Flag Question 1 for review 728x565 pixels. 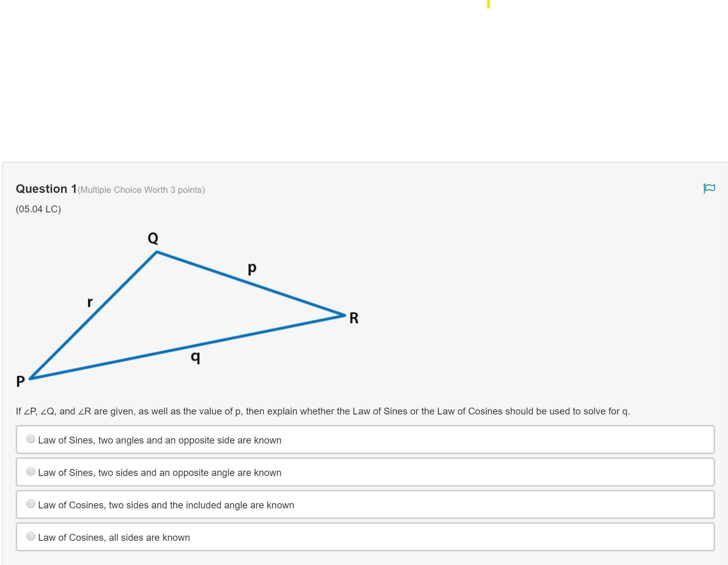coord(709,188)
